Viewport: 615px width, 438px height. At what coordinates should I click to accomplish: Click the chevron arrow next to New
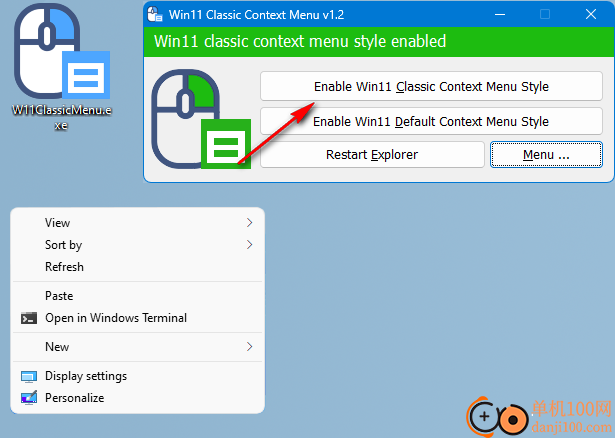coord(249,347)
